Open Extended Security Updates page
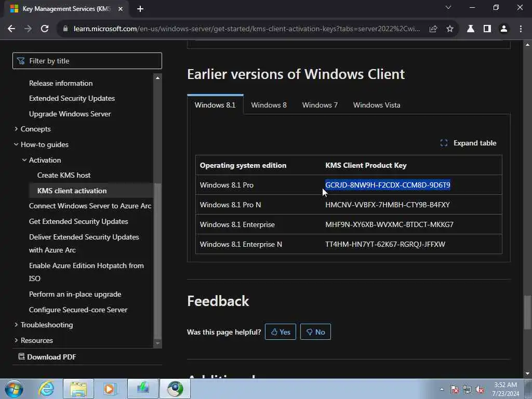Screen dimensions: 532x399 72,98
